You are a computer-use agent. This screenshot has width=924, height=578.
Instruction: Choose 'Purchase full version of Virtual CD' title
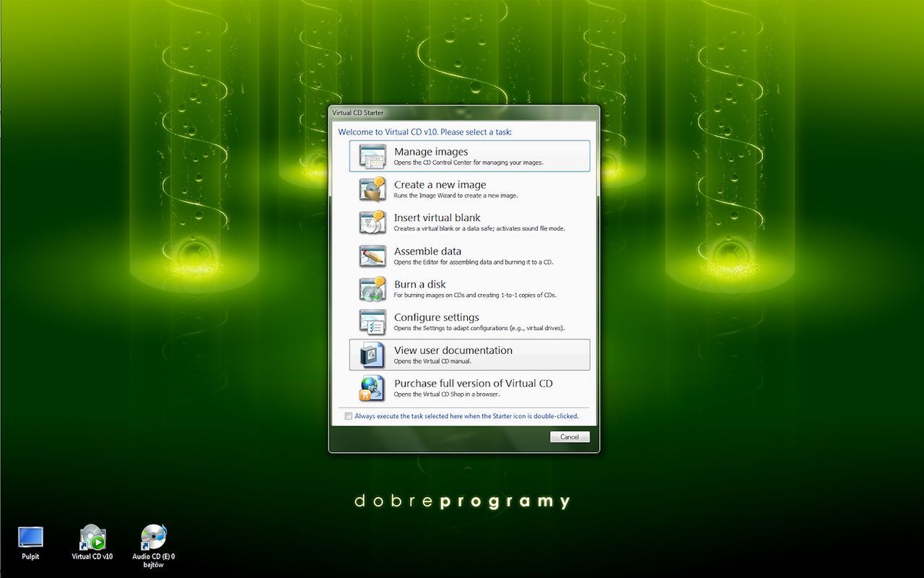pyautogui.click(x=474, y=384)
